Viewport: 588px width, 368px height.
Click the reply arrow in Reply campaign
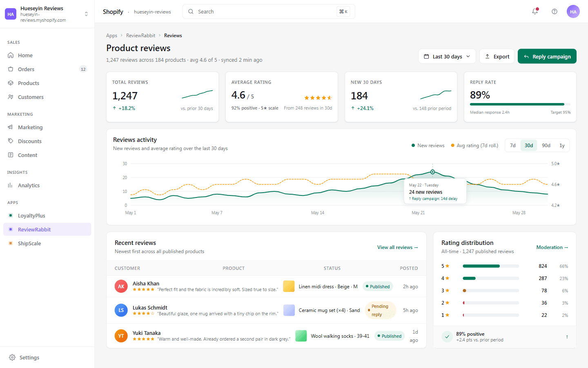tap(526, 56)
